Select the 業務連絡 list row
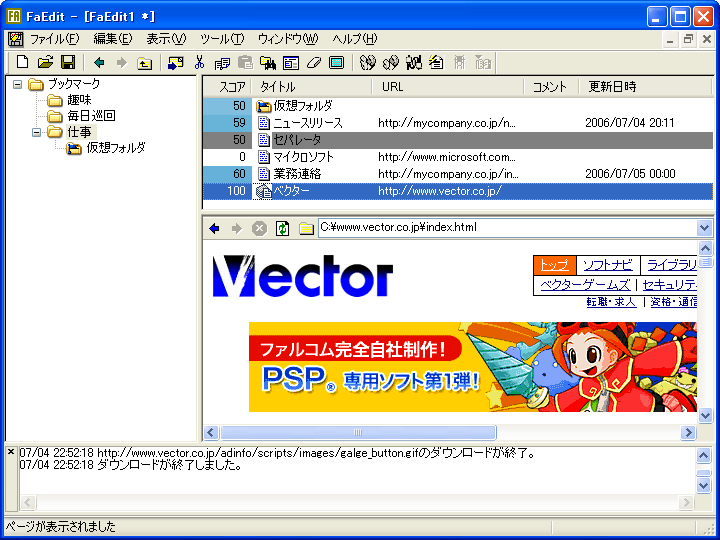The image size is (720, 540). [458, 174]
